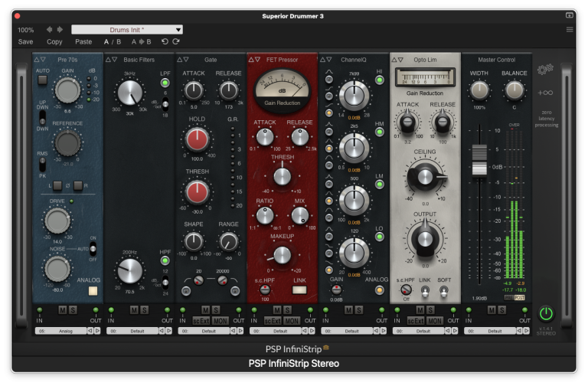The image size is (588, 386).
Task: Click the Pre 70s left channel L button
Action: (x=57, y=185)
